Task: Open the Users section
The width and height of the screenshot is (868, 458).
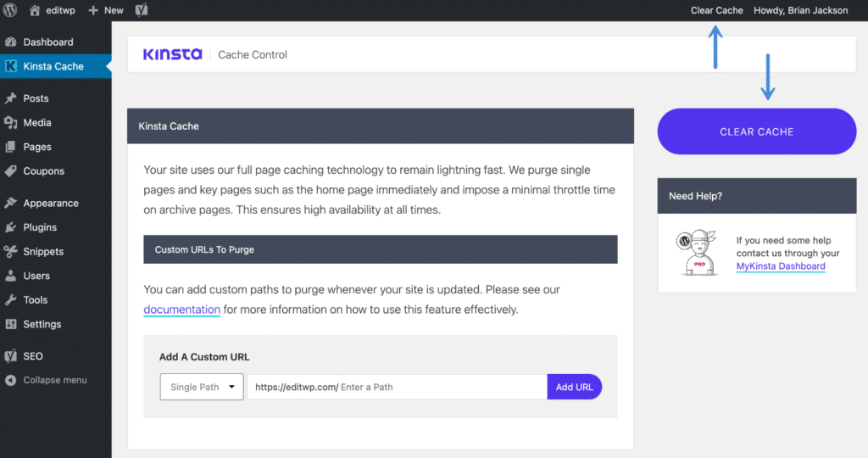Action: click(36, 276)
